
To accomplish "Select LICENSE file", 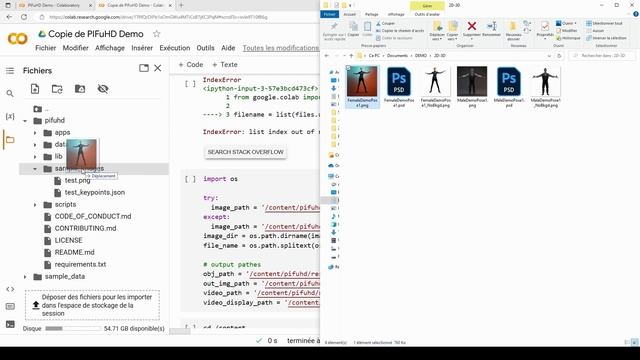I will tap(69, 240).
